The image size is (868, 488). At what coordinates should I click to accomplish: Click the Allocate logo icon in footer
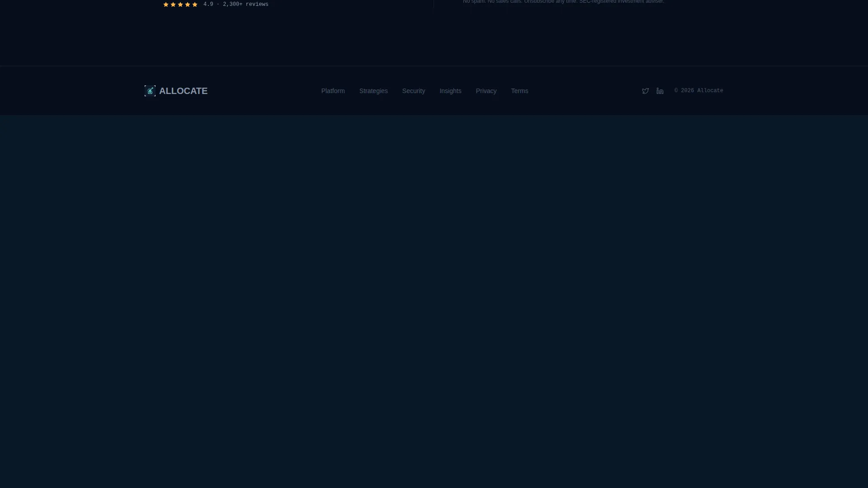(150, 91)
